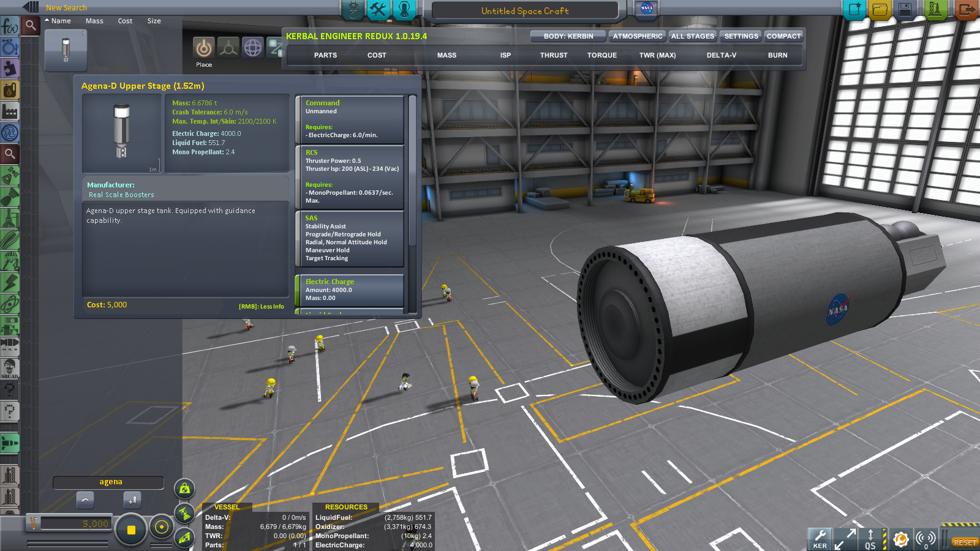Screen dimensions: 980x551
Task: Open the green rocket engine category
Action: [10, 197]
